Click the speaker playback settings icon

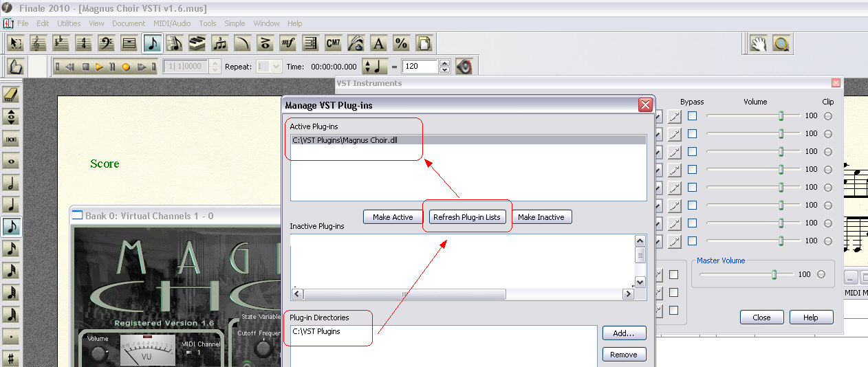[x=464, y=67]
